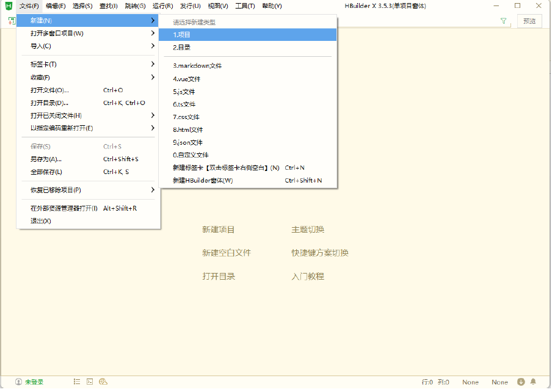This screenshot has width=552, height=392.
Task: Click the 打开目录 welcome link
Action: pos(219,276)
